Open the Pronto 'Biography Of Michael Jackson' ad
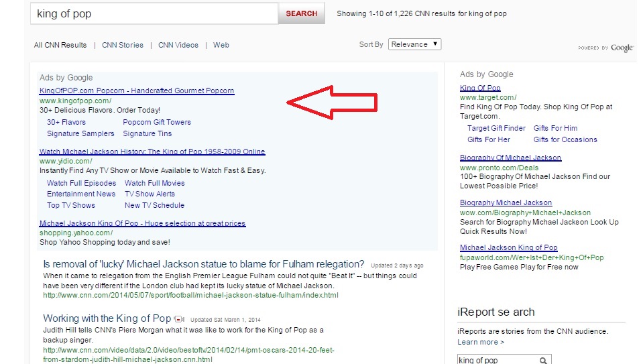The image size is (643, 364). pyautogui.click(x=510, y=158)
